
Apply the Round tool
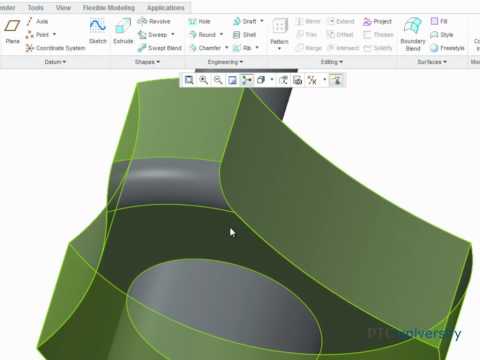tap(202, 35)
